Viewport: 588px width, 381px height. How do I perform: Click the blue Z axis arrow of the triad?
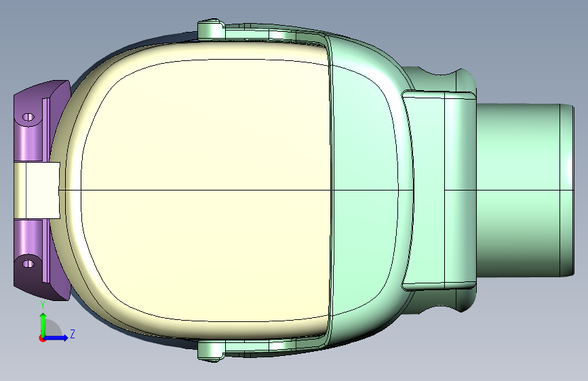(x=56, y=338)
